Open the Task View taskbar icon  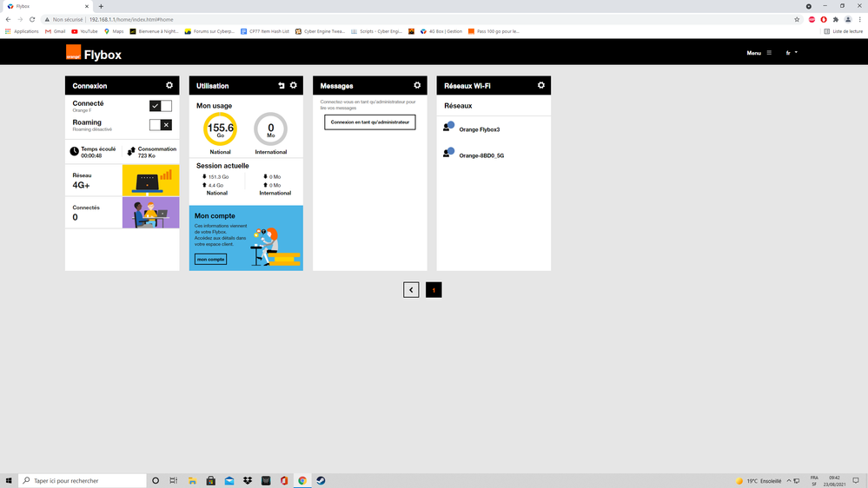(173, 481)
